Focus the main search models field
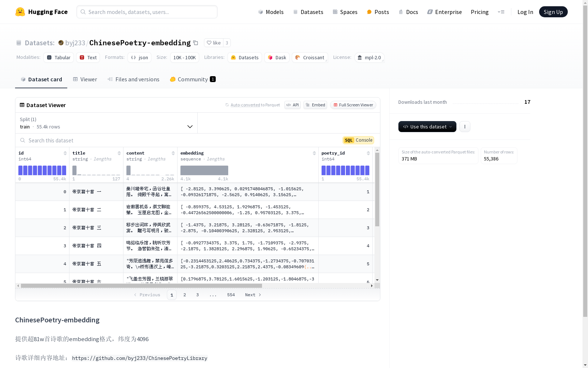Viewport: 588px width, 368px height. point(147,12)
